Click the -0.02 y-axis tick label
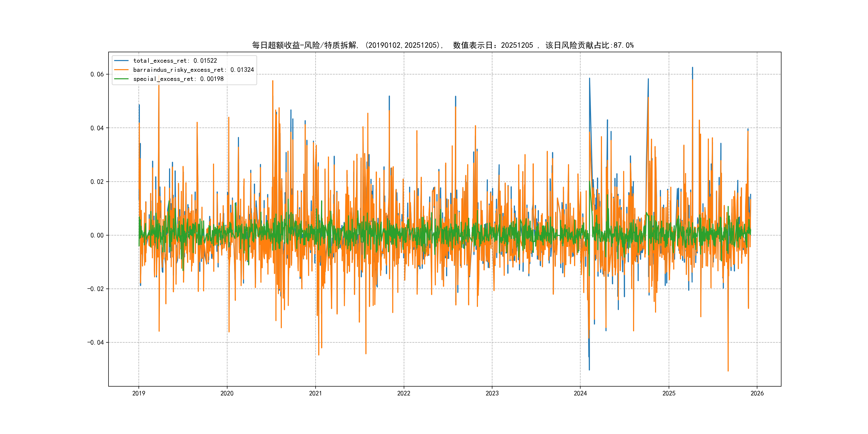This screenshot has height=434, width=868. (95, 289)
